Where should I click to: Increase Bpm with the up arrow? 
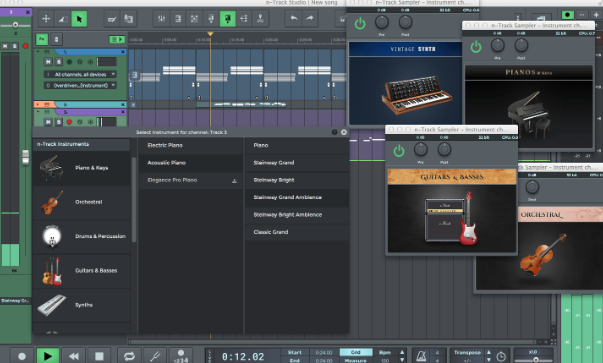pyautogui.click(x=402, y=352)
